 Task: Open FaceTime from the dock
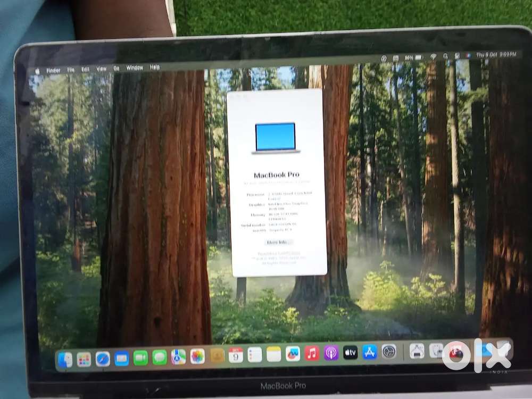pyautogui.click(x=140, y=358)
